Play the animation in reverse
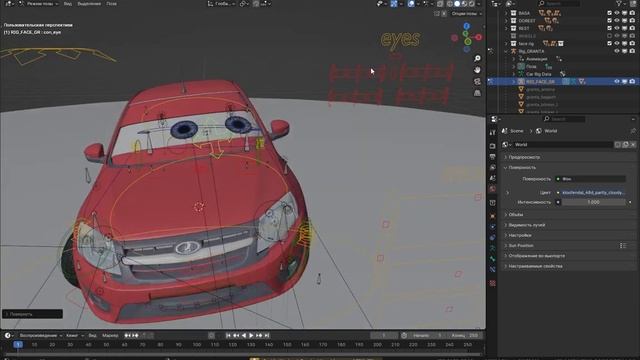 244,336
